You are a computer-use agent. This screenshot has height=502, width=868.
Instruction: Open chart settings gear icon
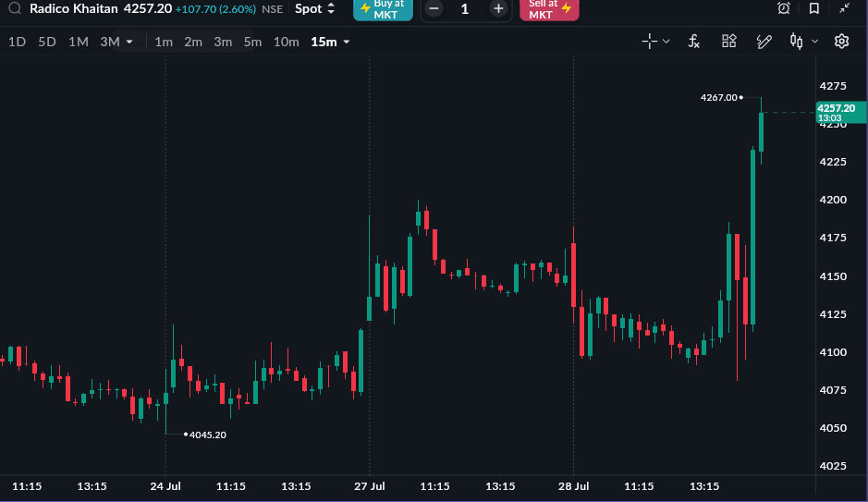click(x=841, y=42)
